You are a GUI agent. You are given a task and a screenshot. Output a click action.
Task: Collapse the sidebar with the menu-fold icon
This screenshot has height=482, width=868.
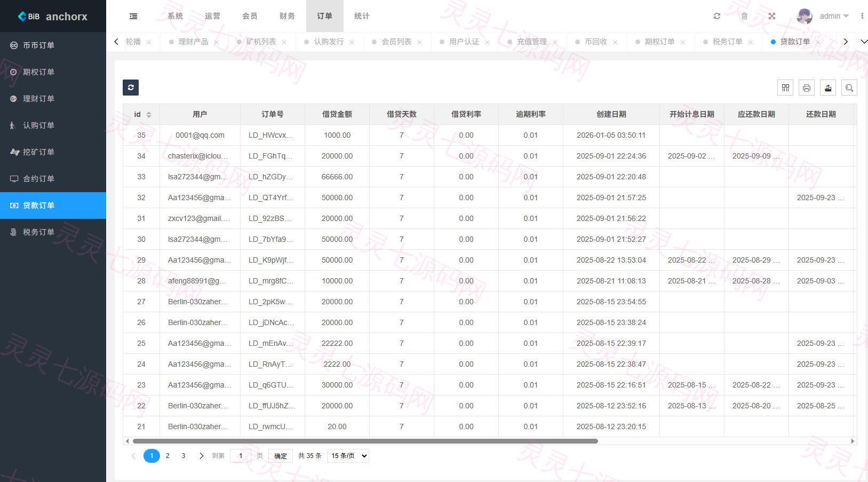coord(133,16)
